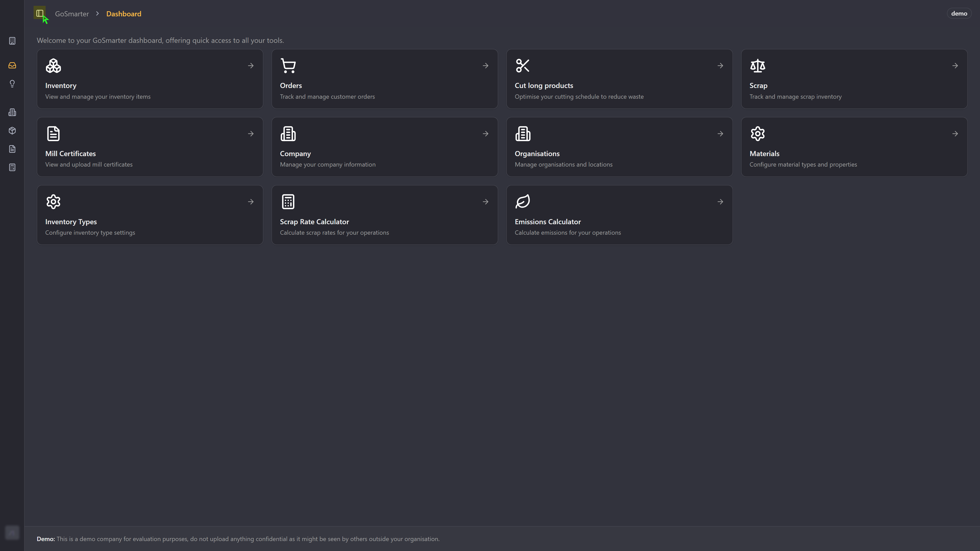The image size is (980, 551).
Task: Click the GoSmarter breadcrumb link
Action: click(72, 14)
